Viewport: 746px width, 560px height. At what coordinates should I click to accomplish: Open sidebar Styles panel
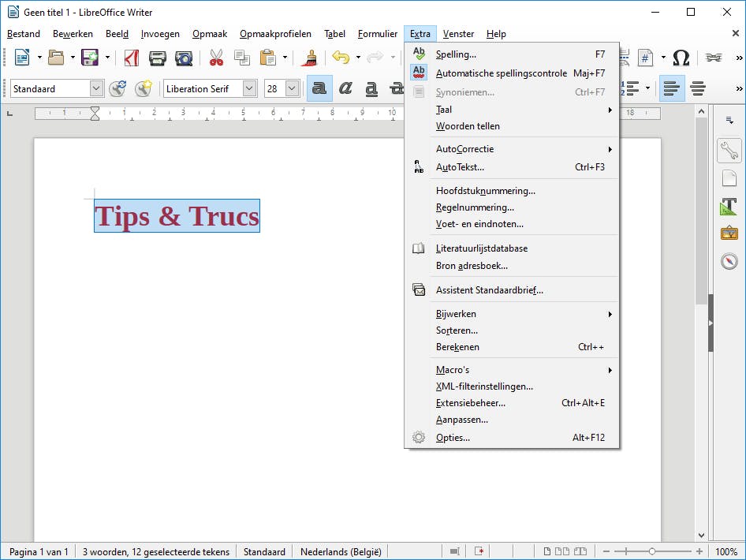click(x=729, y=207)
